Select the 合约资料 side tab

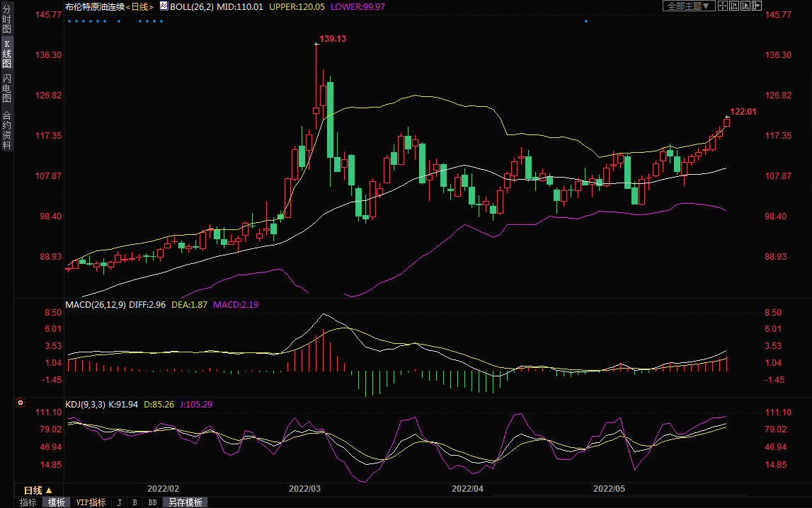point(6,129)
